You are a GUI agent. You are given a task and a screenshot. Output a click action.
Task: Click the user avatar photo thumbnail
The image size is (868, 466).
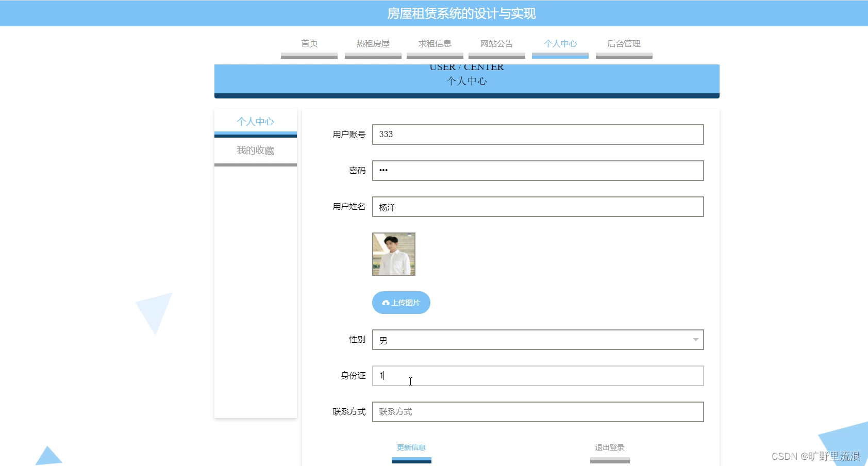(393, 254)
